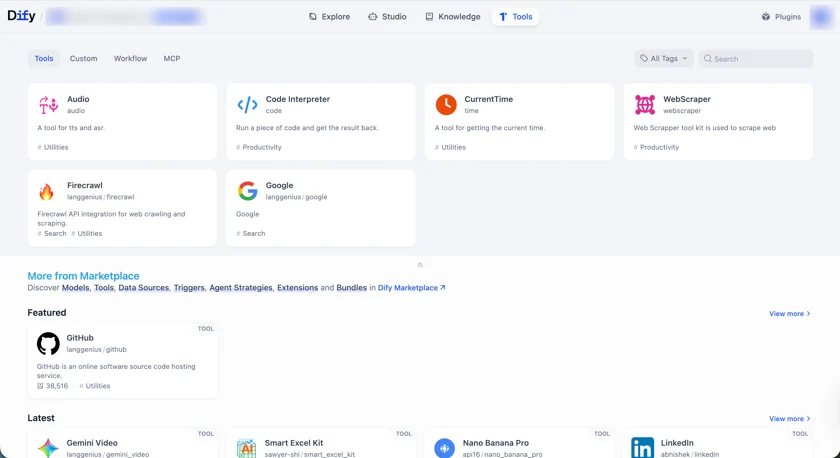Viewport: 840px width, 458px height.
Task: Click the 'Audio' card title
Action: (78, 99)
